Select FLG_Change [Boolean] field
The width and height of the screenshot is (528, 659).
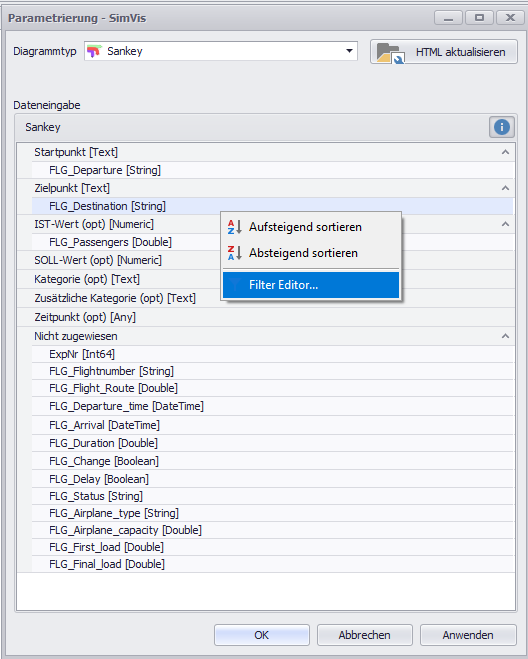273,461
